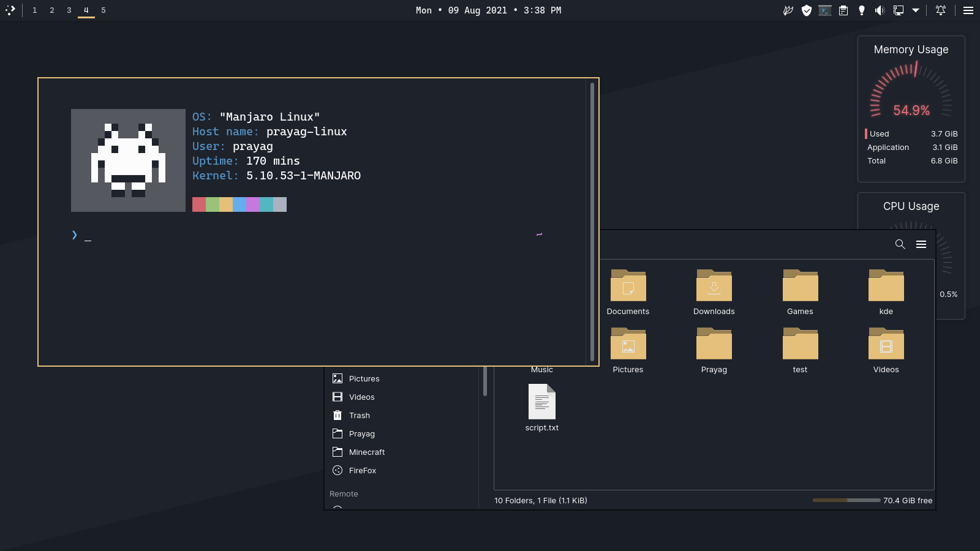Click the lightbulb tray icon
The image size is (980, 551).
coord(862,10)
